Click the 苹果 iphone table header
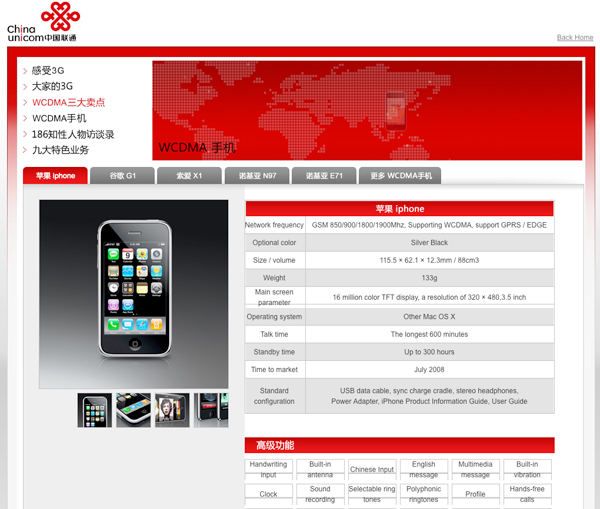This screenshot has height=509, width=600. click(400, 209)
